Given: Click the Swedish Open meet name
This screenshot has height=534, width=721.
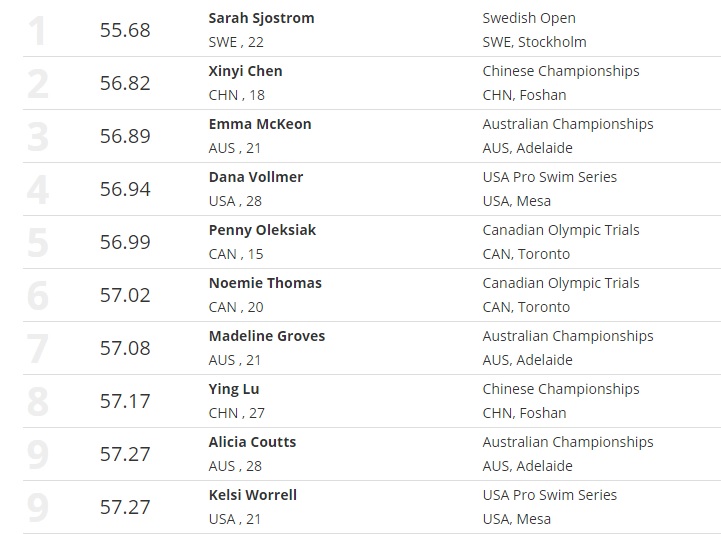Looking at the screenshot, I should point(529,18).
